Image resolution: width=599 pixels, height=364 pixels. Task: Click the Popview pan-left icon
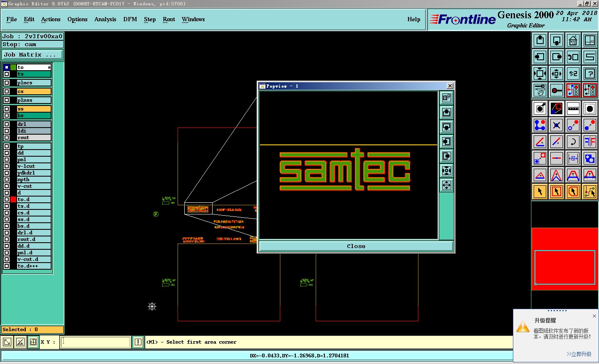(x=446, y=141)
